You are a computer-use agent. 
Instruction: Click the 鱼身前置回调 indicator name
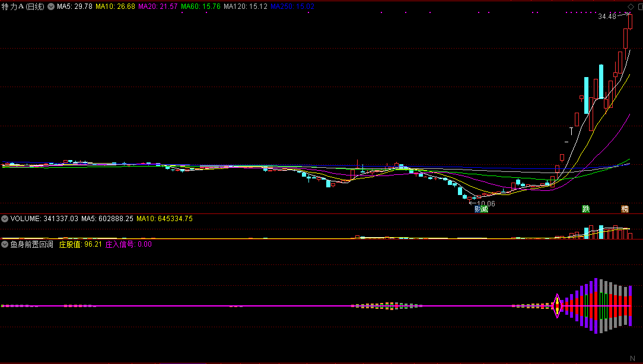[32, 244]
